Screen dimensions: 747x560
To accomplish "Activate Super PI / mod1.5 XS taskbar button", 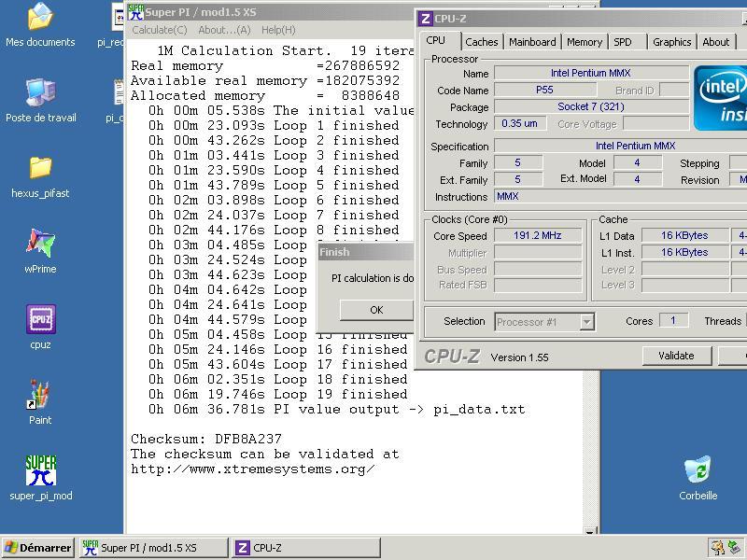I will pyautogui.click(x=153, y=548).
